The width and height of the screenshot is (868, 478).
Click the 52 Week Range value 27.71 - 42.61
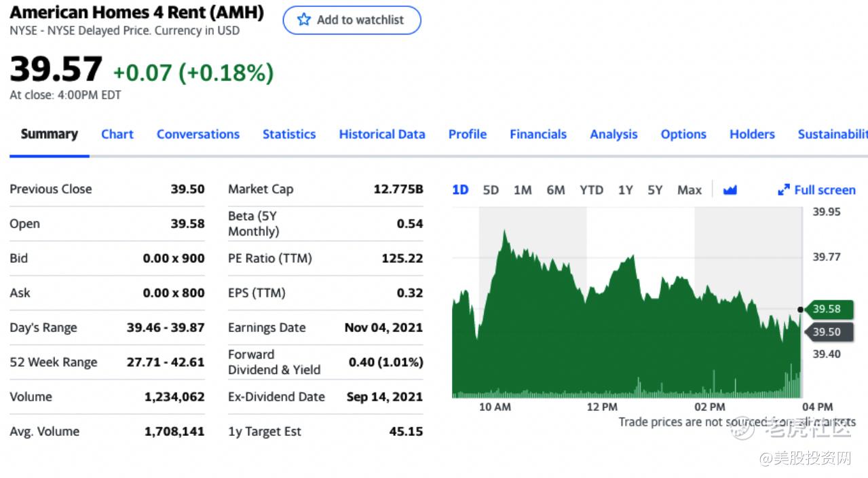(x=166, y=363)
